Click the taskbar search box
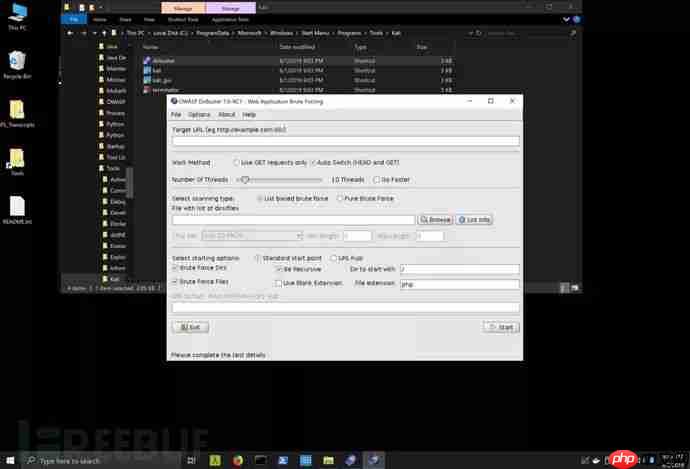The width and height of the screenshot is (690, 469). click(102, 461)
